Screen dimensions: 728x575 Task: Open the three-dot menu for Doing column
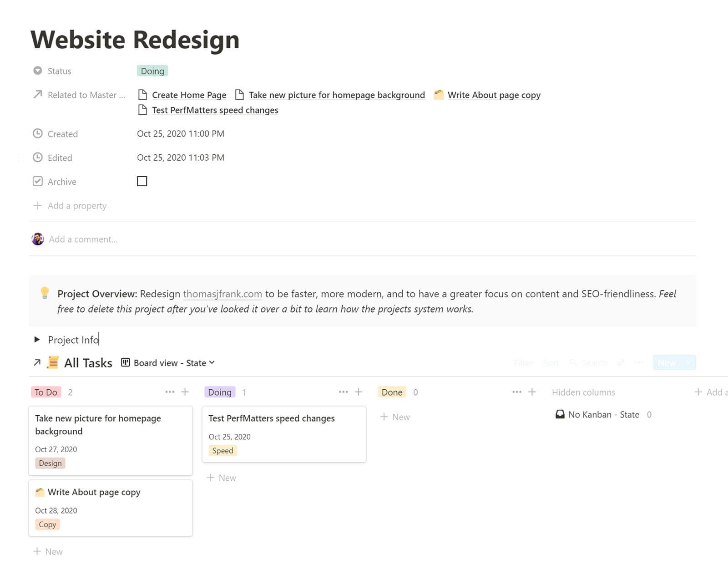[x=343, y=392]
